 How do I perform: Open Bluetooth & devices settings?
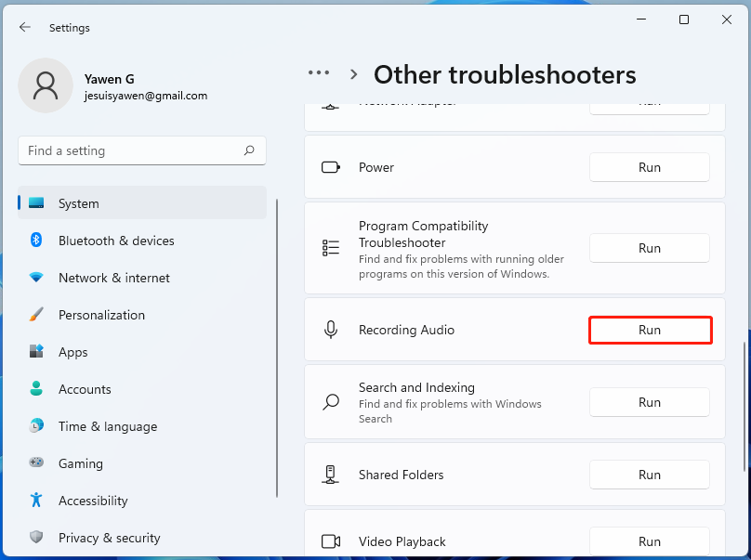142,241
